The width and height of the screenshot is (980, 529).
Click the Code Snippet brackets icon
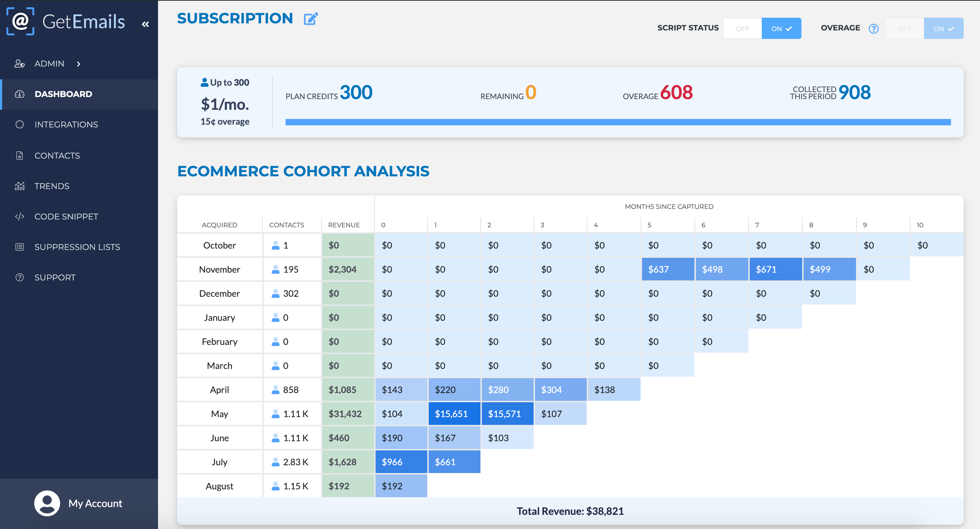[19, 216]
